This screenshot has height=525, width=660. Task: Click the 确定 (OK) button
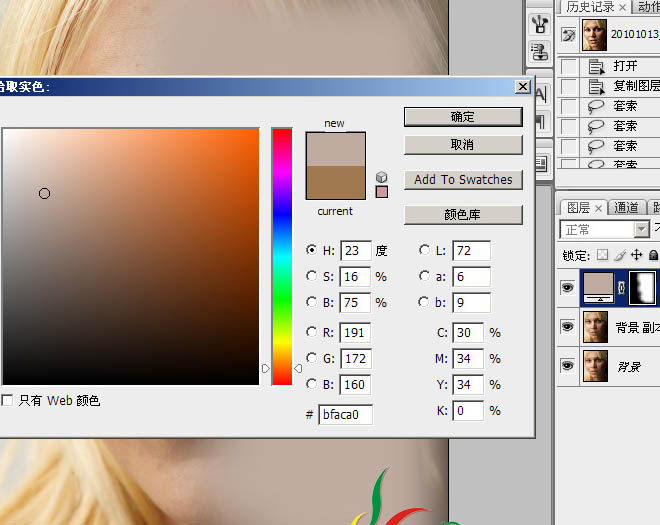click(463, 117)
